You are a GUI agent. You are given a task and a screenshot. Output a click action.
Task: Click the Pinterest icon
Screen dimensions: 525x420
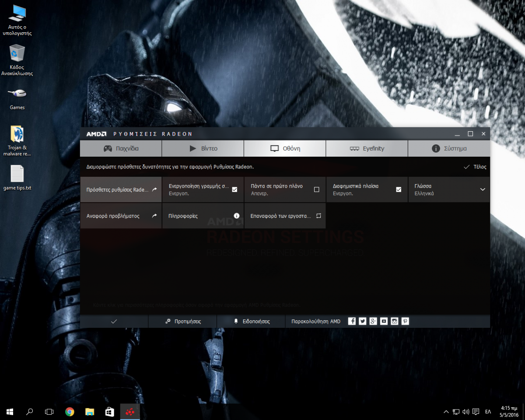[x=405, y=321]
